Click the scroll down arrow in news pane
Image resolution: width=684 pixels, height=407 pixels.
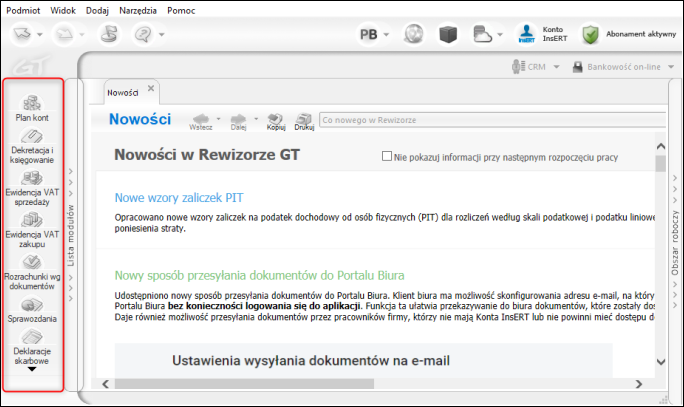661,362
